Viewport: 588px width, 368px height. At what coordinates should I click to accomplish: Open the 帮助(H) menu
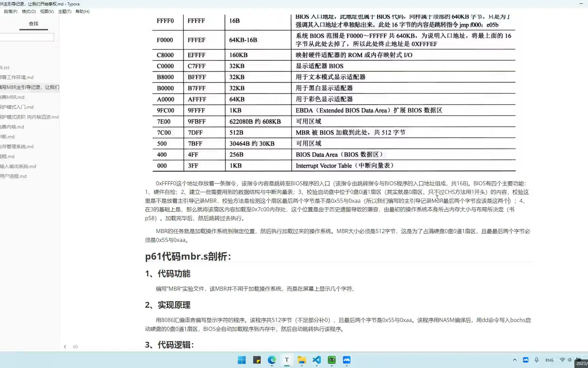[x=82, y=11]
